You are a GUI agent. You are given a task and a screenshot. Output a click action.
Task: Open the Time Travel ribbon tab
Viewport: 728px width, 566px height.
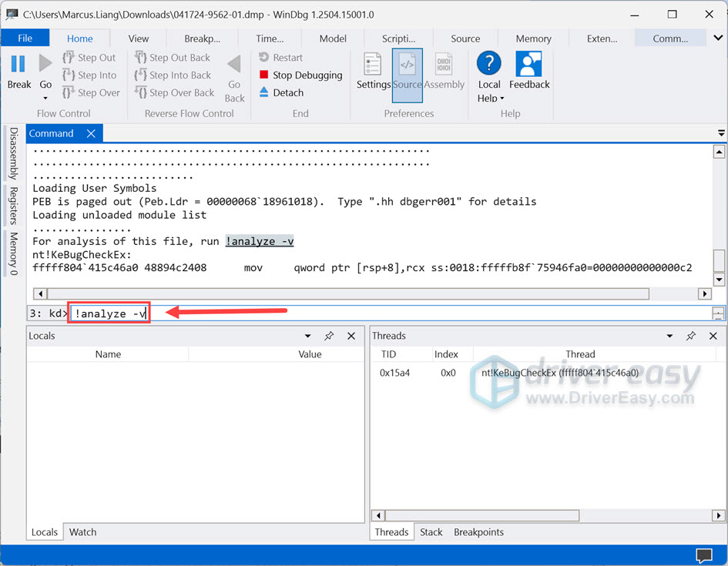[270, 39]
